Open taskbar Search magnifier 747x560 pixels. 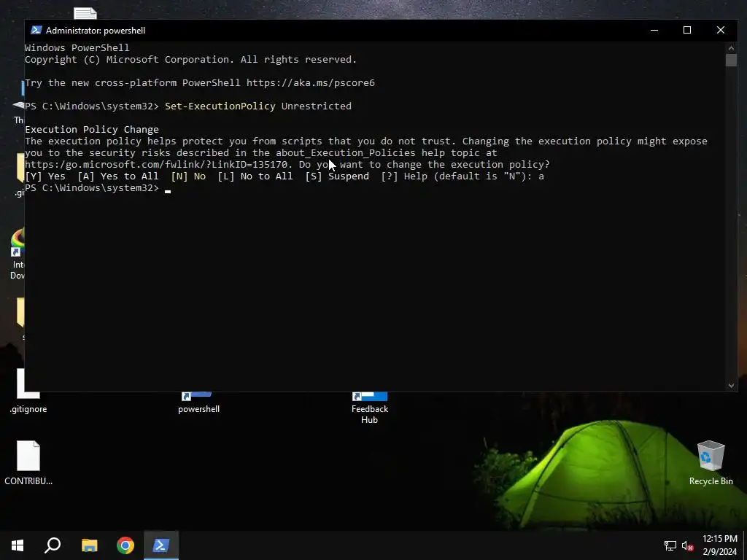(x=53, y=545)
